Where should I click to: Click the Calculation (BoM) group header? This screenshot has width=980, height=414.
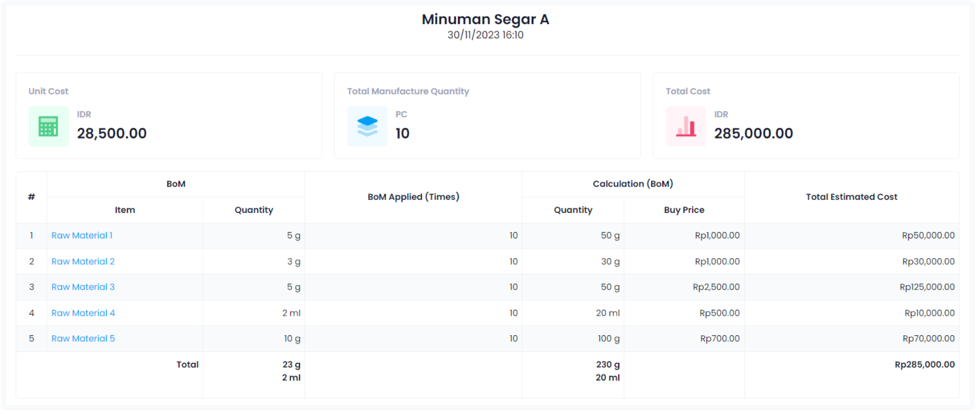point(633,184)
